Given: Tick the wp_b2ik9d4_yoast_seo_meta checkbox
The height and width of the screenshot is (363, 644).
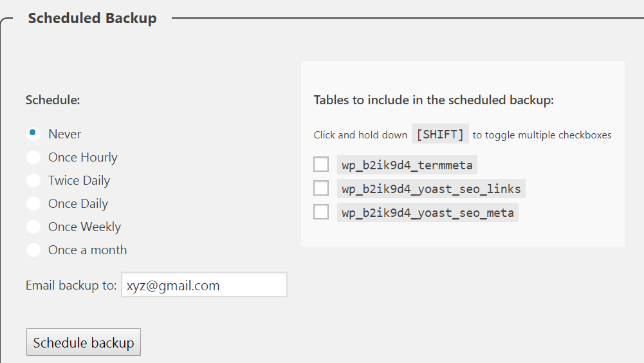Looking at the screenshot, I should click(321, 211).
